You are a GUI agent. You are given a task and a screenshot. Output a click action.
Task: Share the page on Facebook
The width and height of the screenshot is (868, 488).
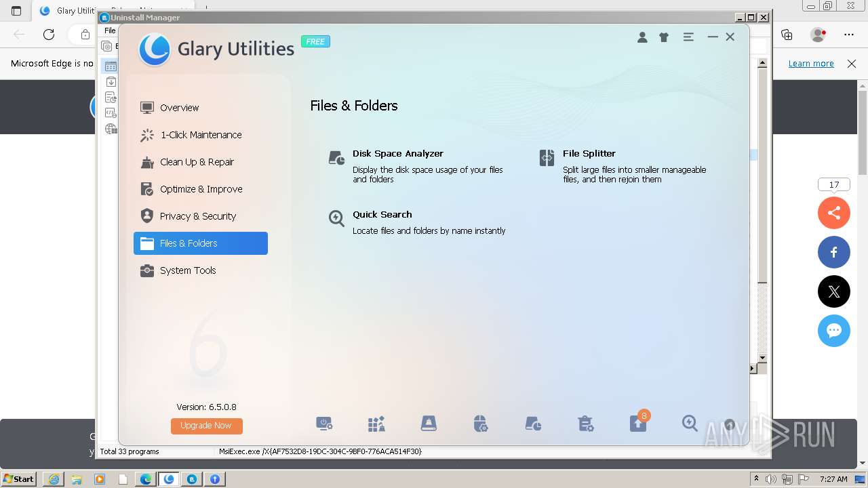point(834,252)
